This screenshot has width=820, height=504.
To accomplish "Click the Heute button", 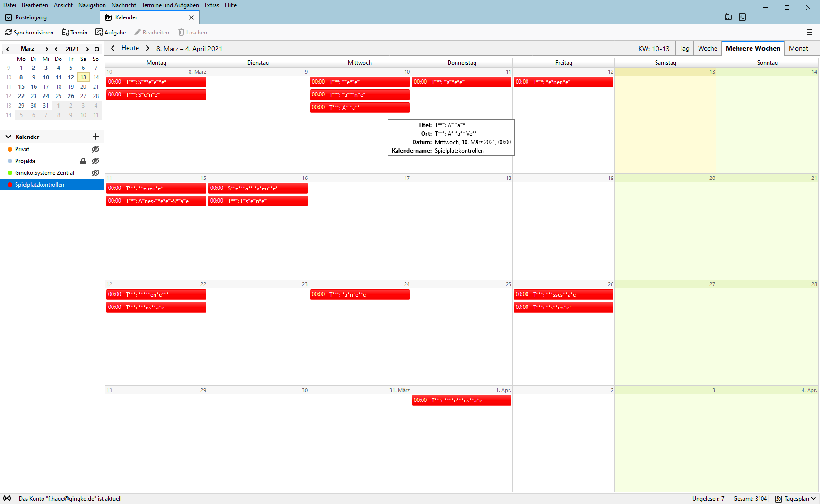I will (x=130, y=48).
